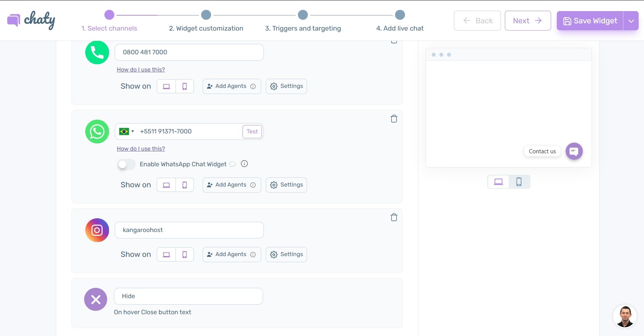
Task: Click the Next button
Action: [527, 21]
